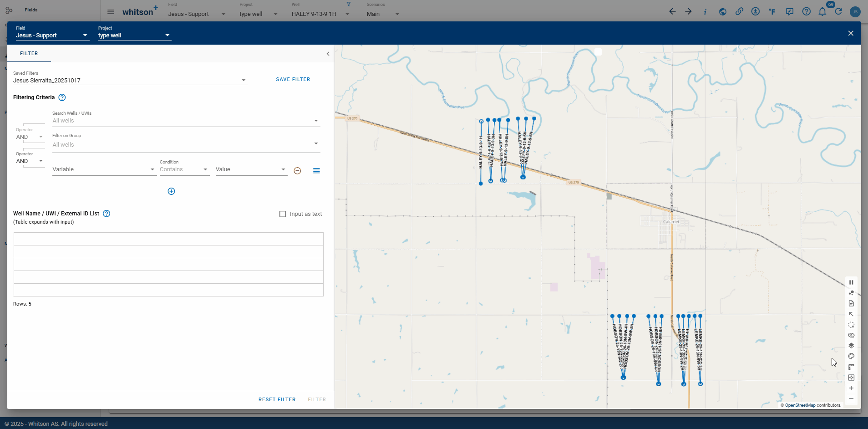This screenshot has width=868, height=429.
Task: Select the ruler measurement tool
Action: click(x=851, y=367)
